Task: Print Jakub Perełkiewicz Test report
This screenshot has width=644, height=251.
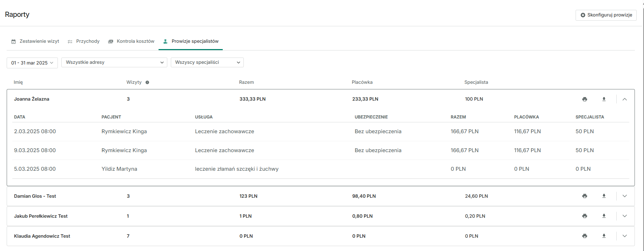Action: coord(584,216)
